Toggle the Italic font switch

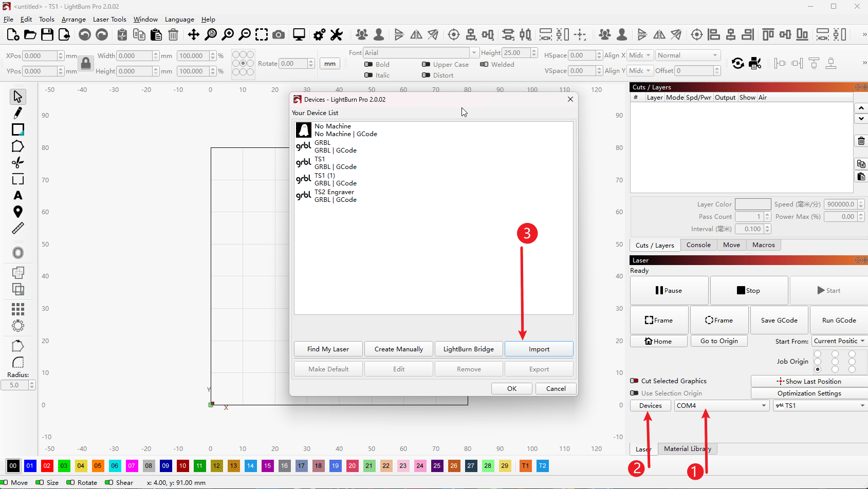(368, 76)
